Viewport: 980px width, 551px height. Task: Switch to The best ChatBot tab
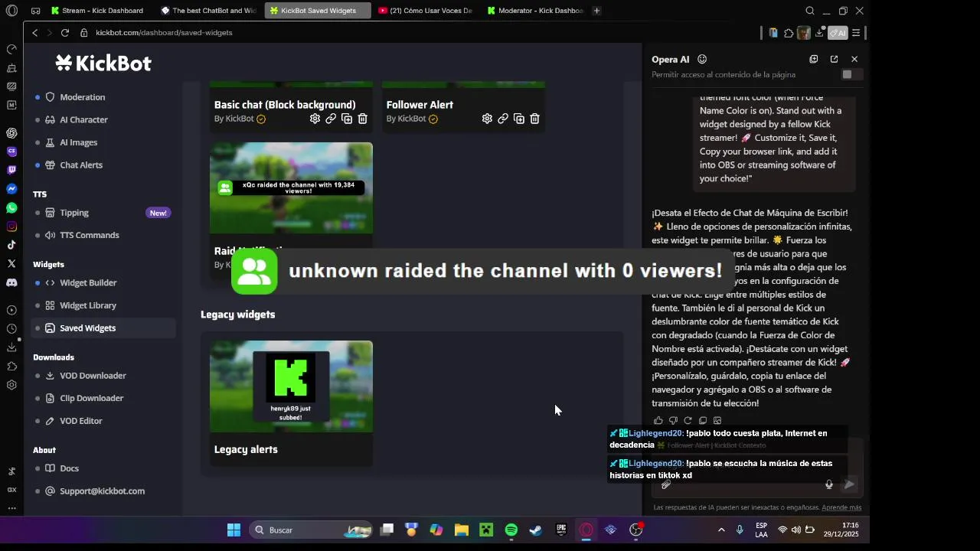pos(208,11)
